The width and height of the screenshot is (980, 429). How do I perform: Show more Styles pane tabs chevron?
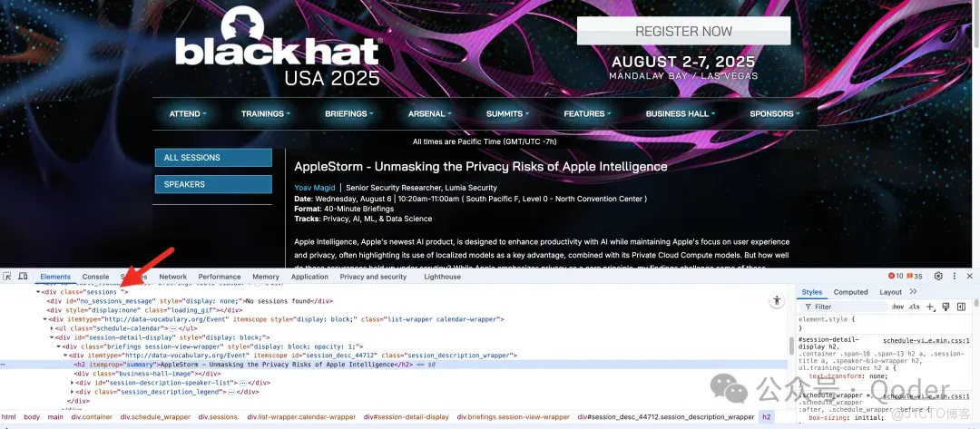(913, 292)
